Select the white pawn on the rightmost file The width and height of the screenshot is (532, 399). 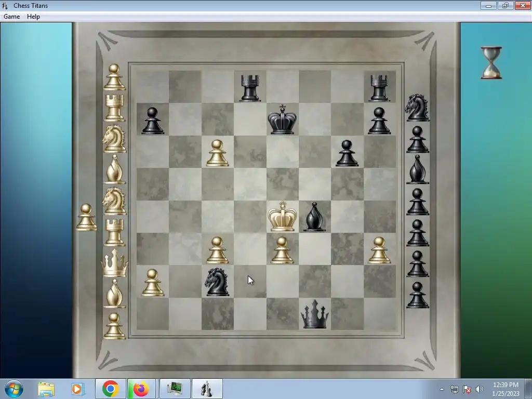pos(379,250)
